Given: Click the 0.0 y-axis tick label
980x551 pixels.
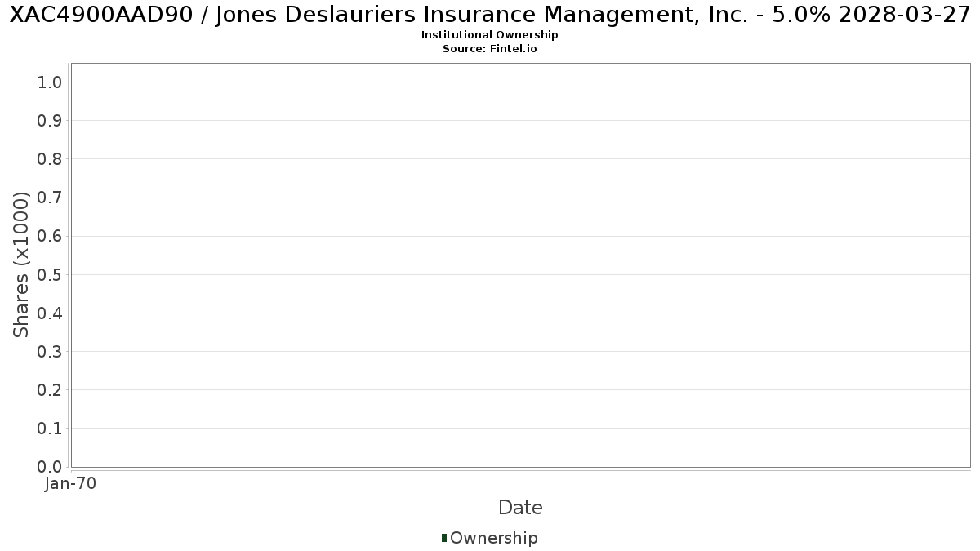Looking at the screenshot, I should 50,466.
